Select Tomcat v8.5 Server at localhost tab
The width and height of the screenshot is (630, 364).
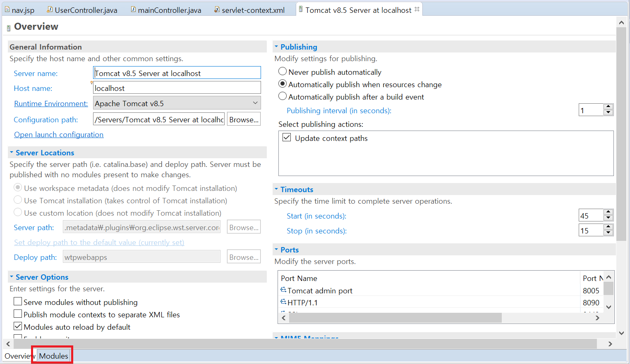[358, 10]
